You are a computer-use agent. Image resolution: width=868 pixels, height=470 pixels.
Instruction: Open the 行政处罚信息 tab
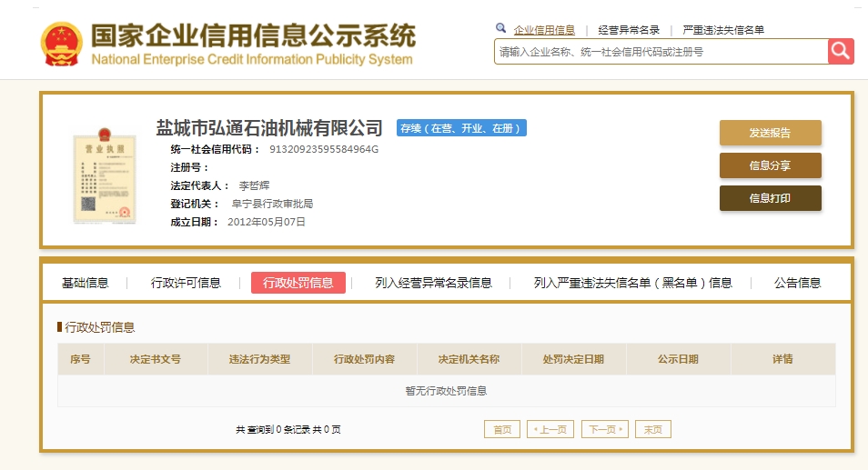(298, 283)
